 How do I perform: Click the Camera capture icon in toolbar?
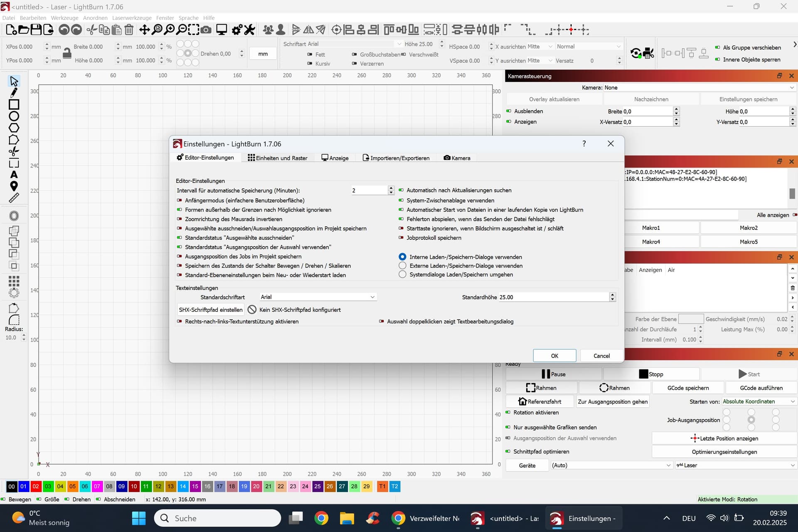tap(206, 30)
